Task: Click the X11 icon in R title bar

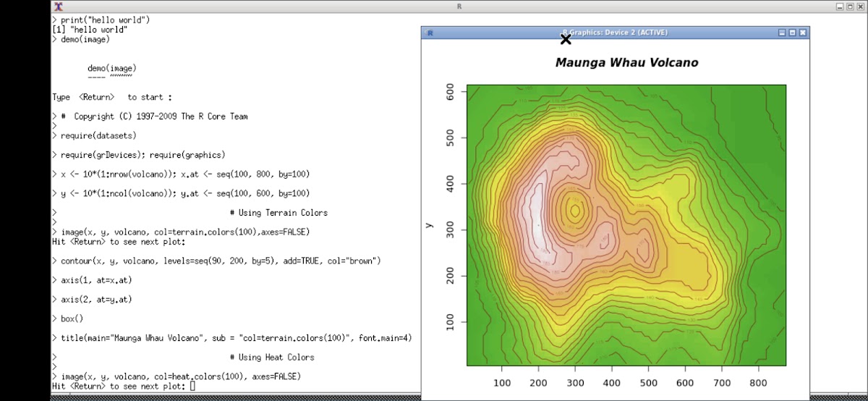Action: 57,6
